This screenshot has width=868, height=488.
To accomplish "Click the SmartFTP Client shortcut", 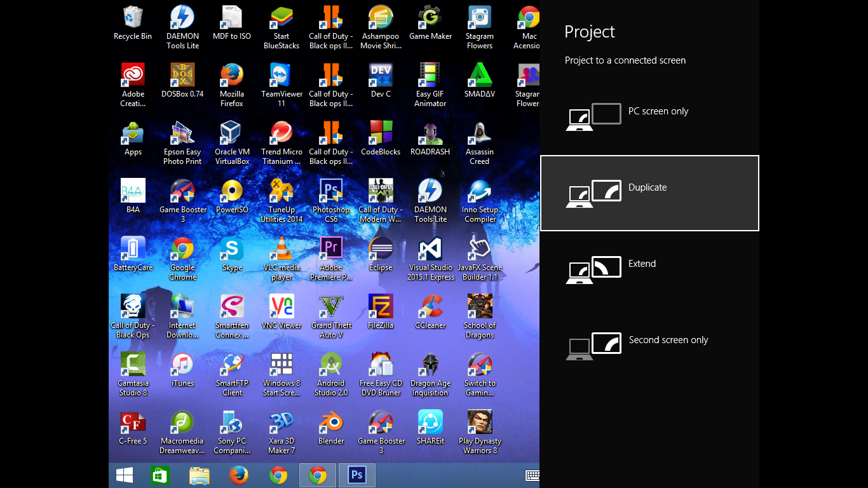I will tap(232, 374).
